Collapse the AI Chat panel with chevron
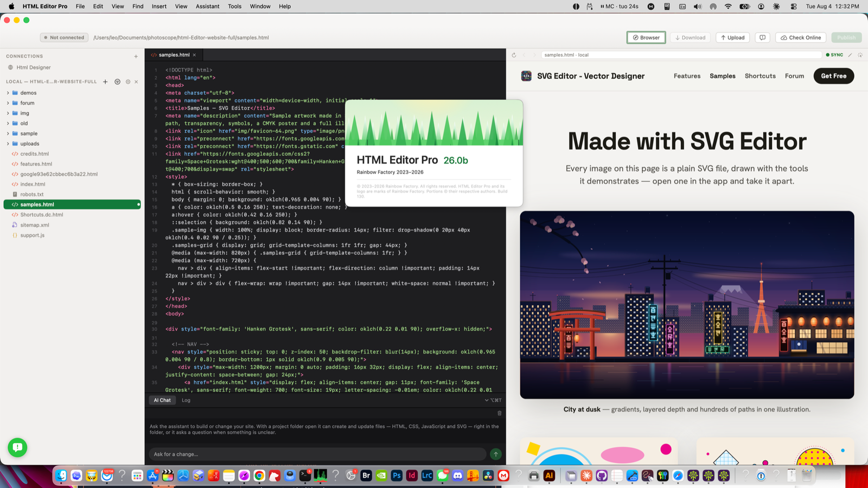The width and height of the screenshot is (868, 488). coord(487,400)
